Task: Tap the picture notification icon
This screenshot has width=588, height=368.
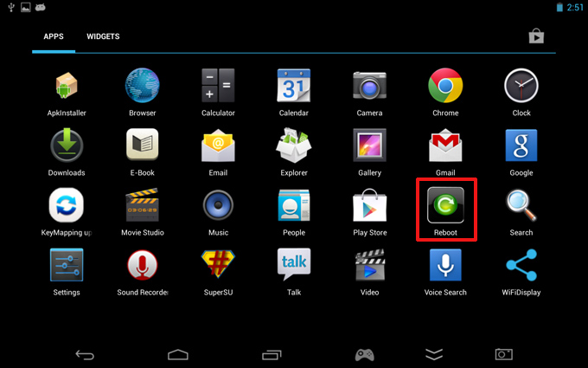Action: 25,7
